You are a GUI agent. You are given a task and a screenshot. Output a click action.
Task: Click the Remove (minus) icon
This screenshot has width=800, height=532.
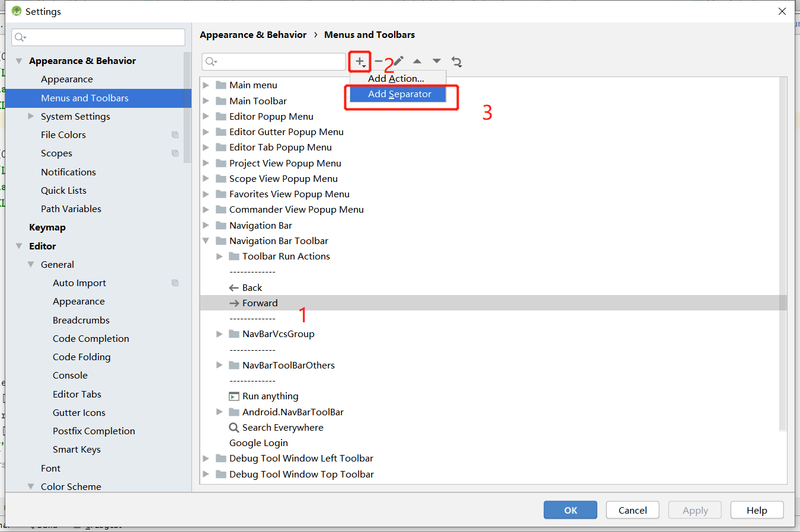pyautogui.click(x=379, y=62)
